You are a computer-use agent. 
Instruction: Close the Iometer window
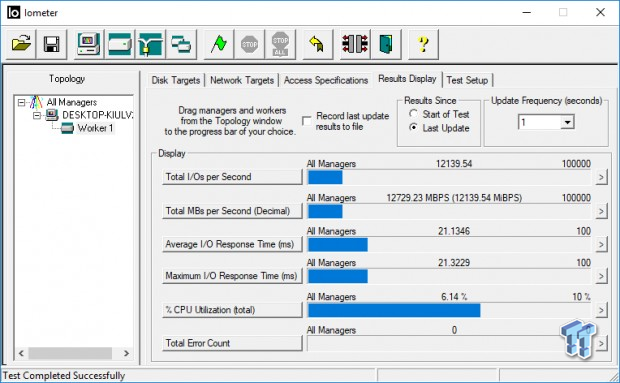tap(600, 13)
